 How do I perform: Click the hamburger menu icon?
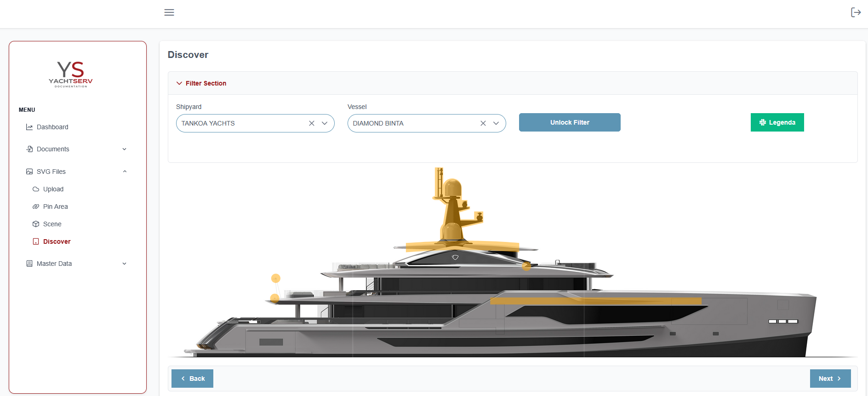tap(169, 12)
